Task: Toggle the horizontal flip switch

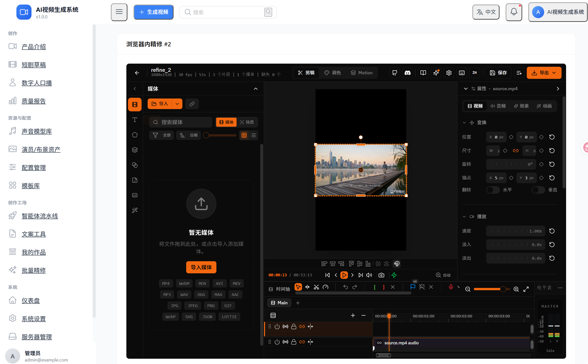Action: [493, 190]
